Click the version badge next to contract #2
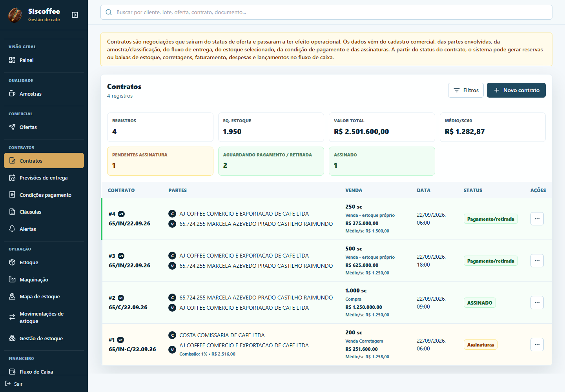Screen dimensions: 565x392 click(x=121, y=298)
